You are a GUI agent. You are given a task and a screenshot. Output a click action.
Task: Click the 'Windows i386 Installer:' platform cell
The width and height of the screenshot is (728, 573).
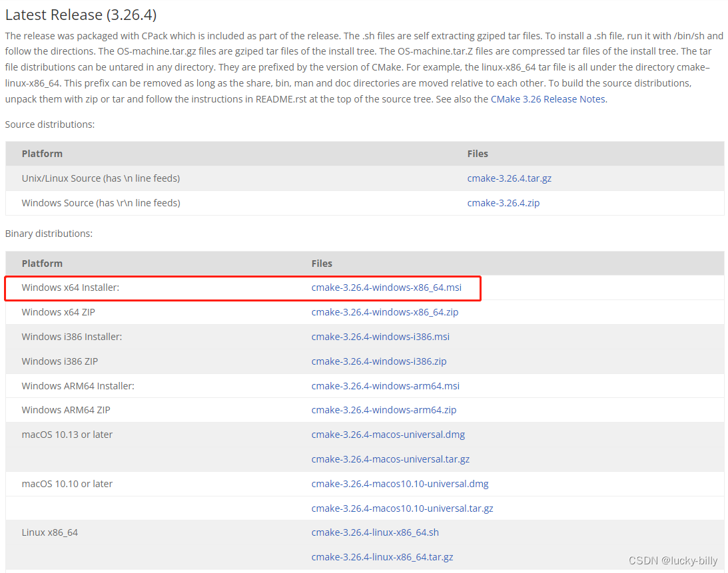point(71,337)
